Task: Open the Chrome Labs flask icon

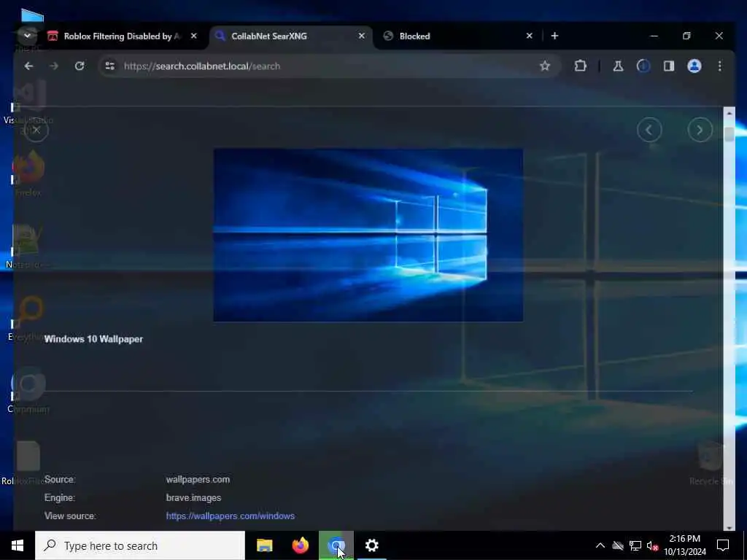Action: (x=618, y=66)
